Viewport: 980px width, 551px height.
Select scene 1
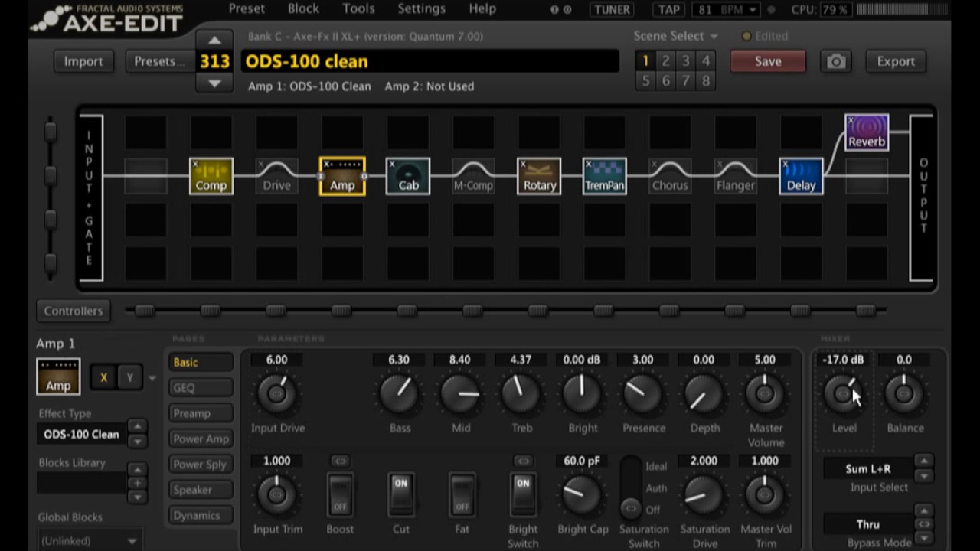(645, 61)
